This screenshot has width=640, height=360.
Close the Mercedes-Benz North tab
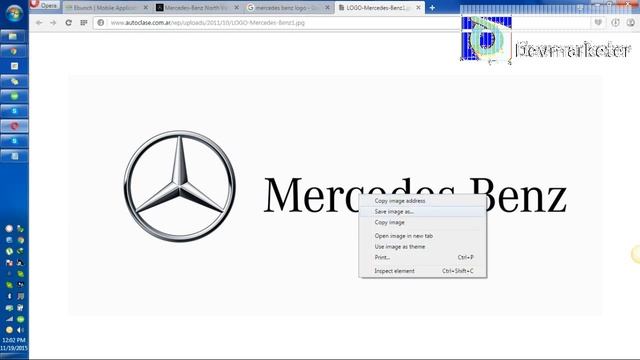click(236, 8)
